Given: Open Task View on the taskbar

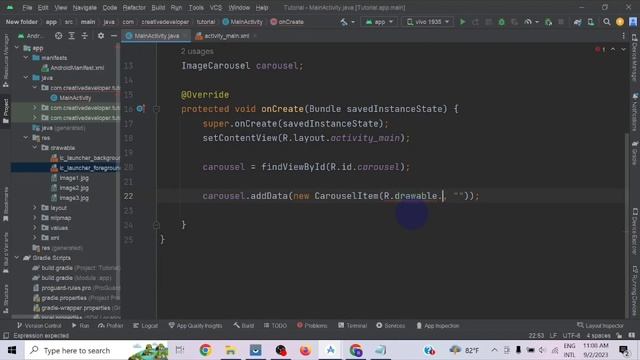Looking at the screenshot, I should pyautogui.click(x=180, y=350).
